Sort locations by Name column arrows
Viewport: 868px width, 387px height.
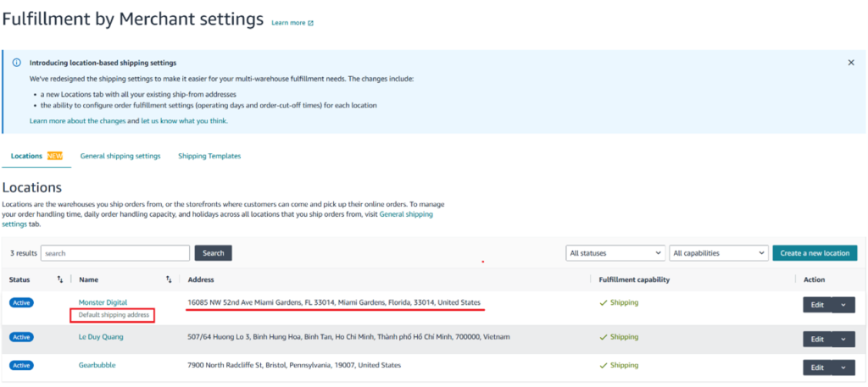coord(169,279)
